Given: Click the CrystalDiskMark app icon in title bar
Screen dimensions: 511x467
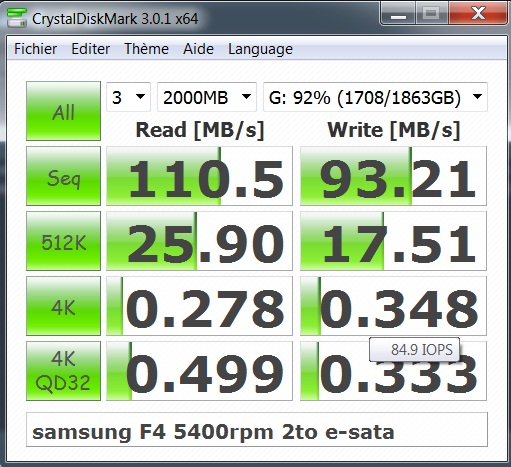Looking at the screenshot, I should click(x=17, y=18).
